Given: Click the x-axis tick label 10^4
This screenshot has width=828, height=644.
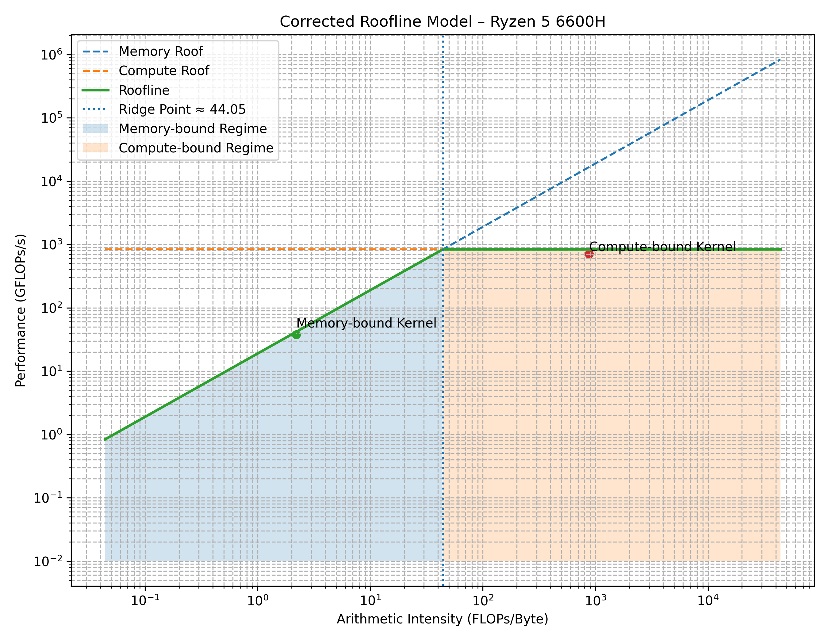Looking at the screenshot, I should (x=708, y=601).
